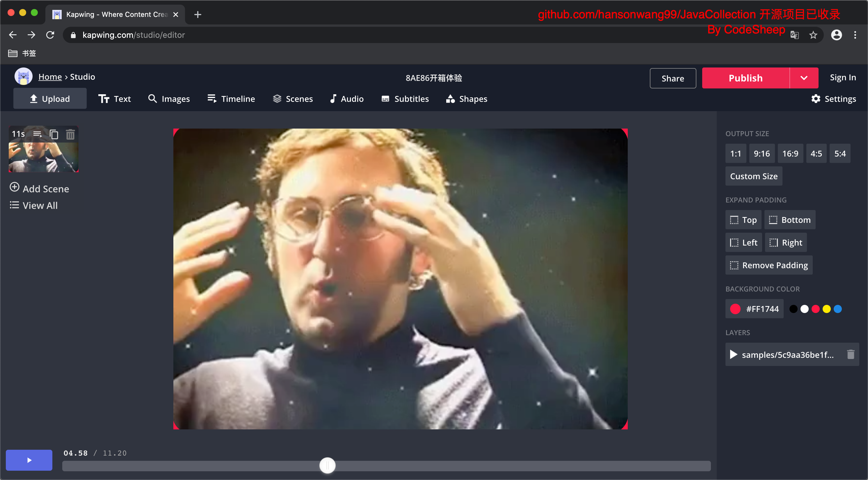868x480 pixels.
Task: Open the Chrome profile avatar
Action: (x=836, y=35)
